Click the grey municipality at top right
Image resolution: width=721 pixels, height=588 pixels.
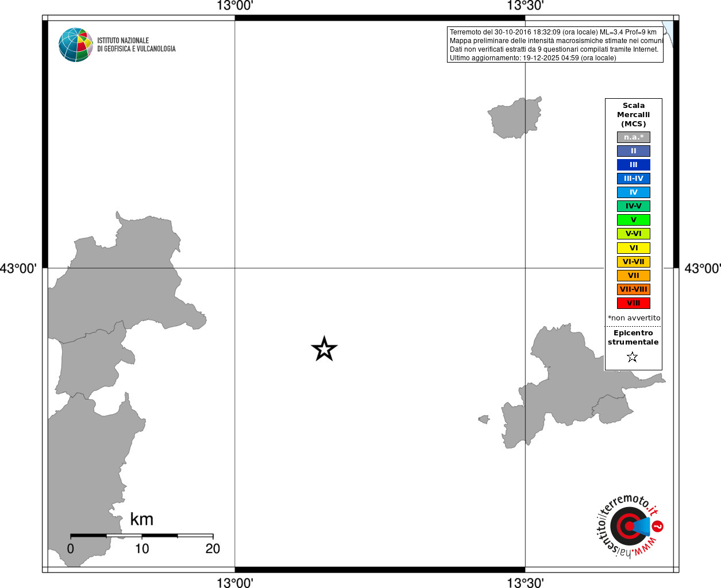click(515, 117)
